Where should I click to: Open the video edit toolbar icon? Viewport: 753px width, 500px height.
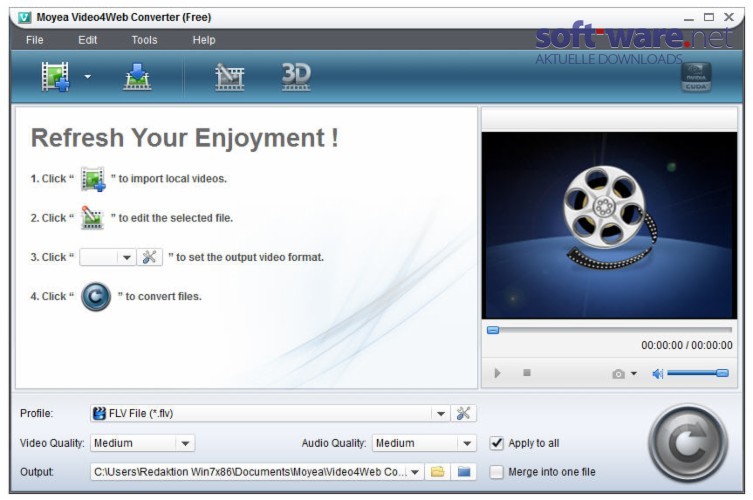tap(230, 77)
